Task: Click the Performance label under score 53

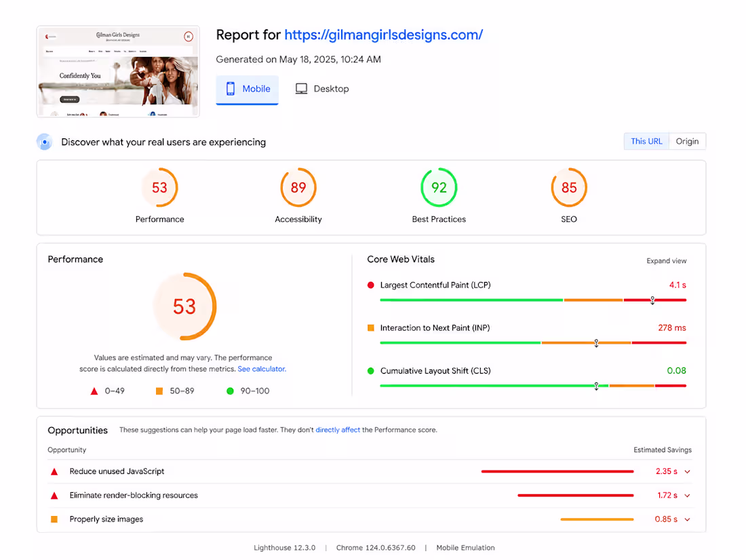Action: pos(159,220)
